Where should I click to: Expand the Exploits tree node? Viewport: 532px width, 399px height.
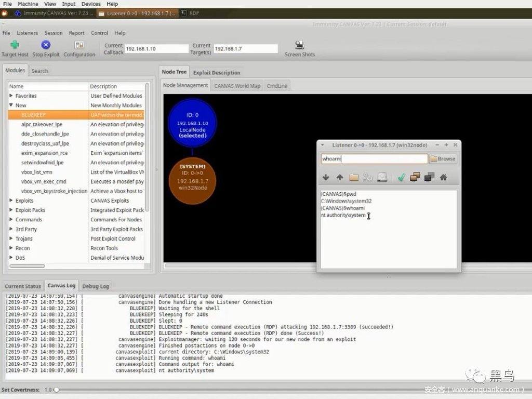click(11, 201)
